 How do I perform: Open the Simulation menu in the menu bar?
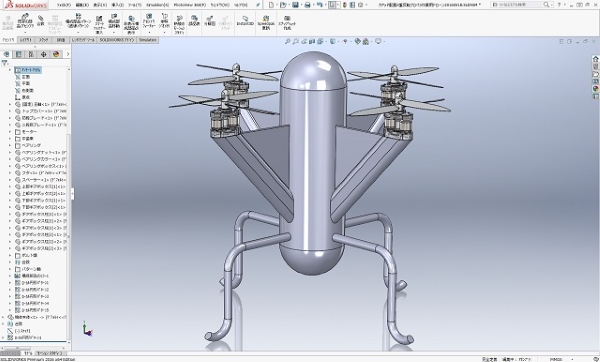pyautogui.click(x=157, y=5)
